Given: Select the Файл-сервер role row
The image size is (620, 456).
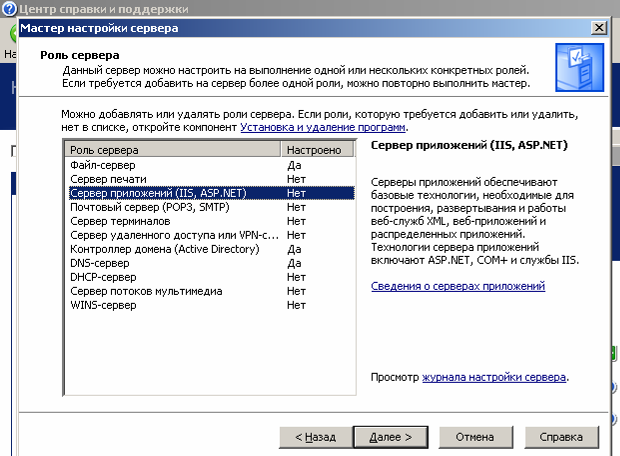Looking at the screenshot, I should (x=212, y=165).
